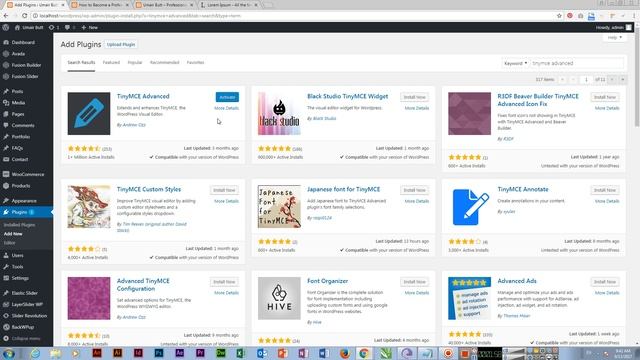The image size is (640, 360).
Task: Open Howdy admin account menu
Action: (613, 27)
